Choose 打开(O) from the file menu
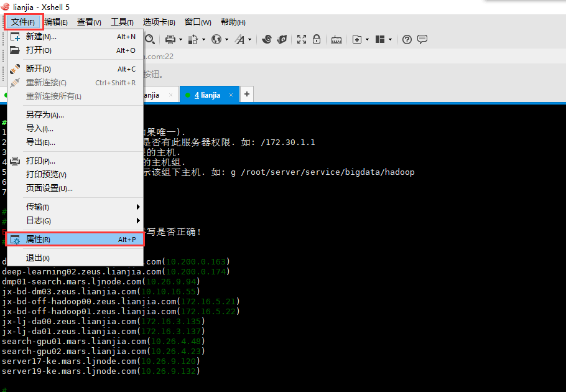The image size is (566, 392). tap(75, 50)
